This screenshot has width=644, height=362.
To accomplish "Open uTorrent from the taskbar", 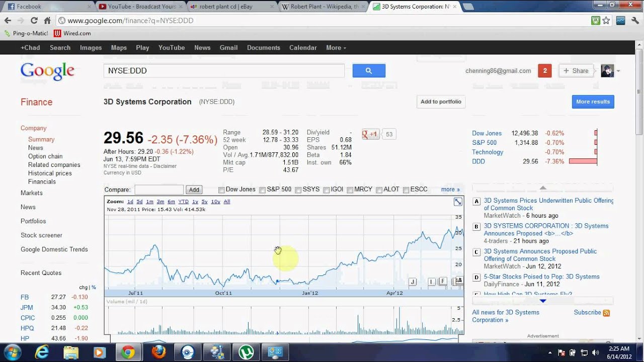I will pyautogui.click(x=246, y=352).
